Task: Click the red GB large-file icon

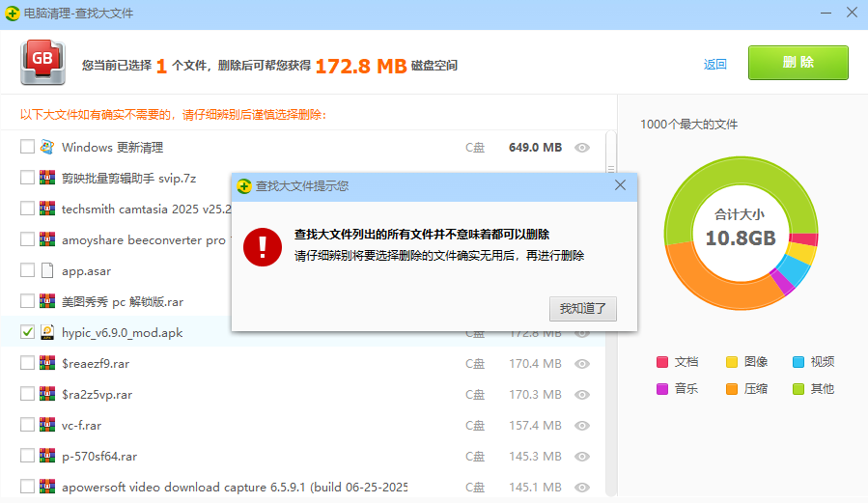Action: [x=42, y=62]
